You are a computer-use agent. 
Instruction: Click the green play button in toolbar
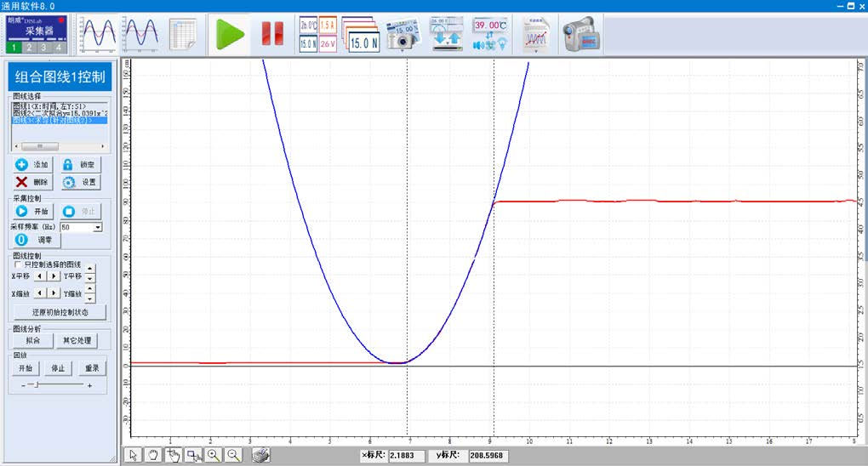coord(229,34)
